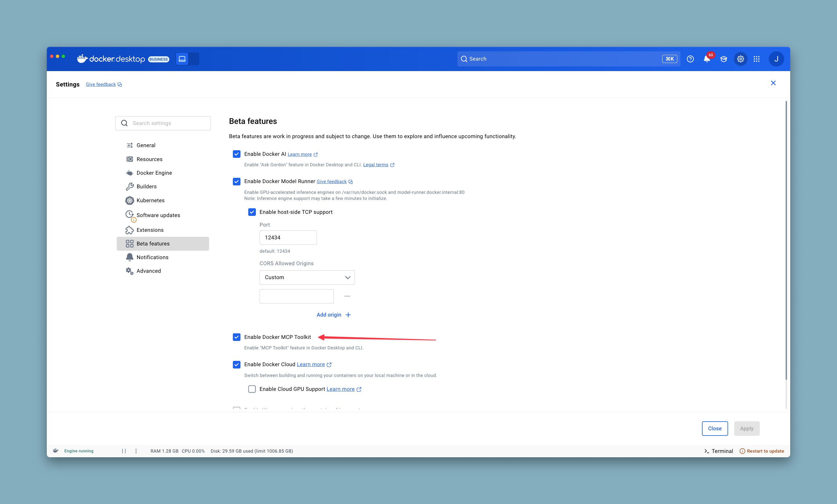This screenshot has height=504, width=837.
Task: View the Software updates section
Action: [158, 215]
